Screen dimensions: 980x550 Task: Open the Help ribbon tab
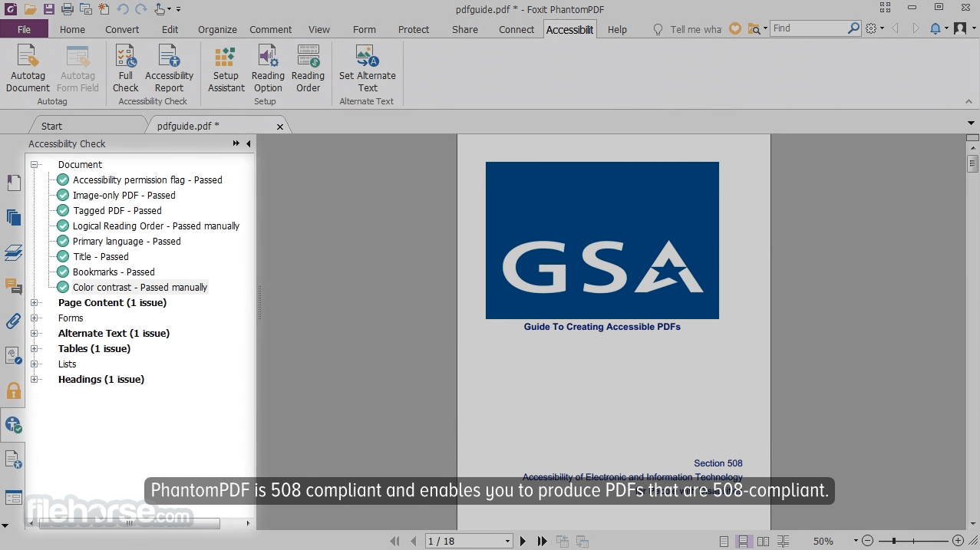point(617,29)
